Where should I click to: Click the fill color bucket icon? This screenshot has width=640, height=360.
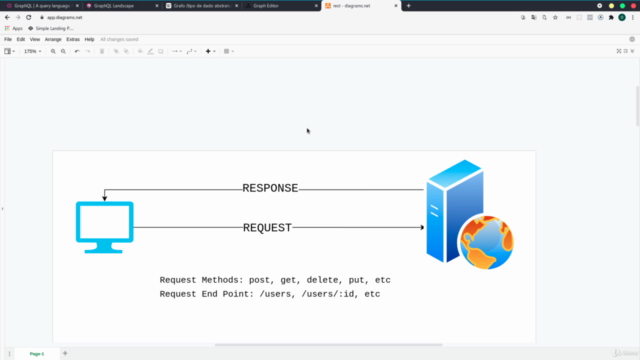coord(140,51)
